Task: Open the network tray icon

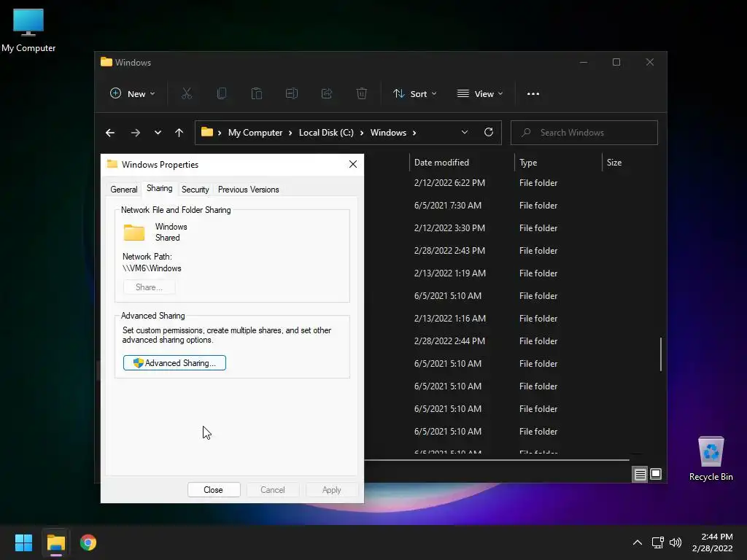Action: tap(658, 542)
